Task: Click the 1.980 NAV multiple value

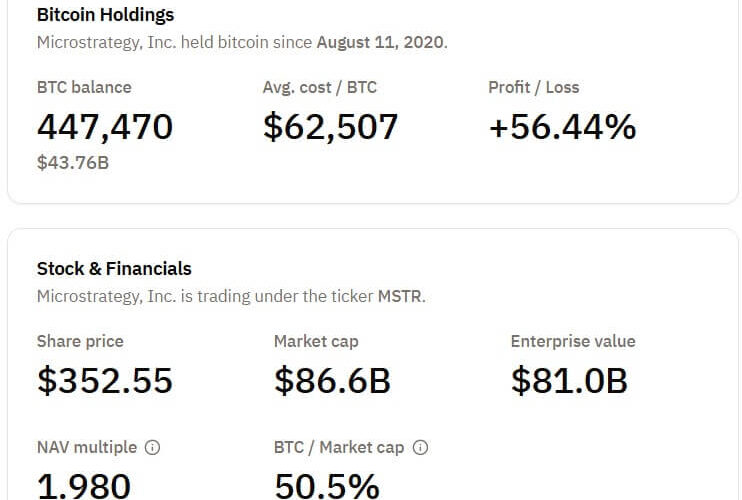Action: (84, 486)
